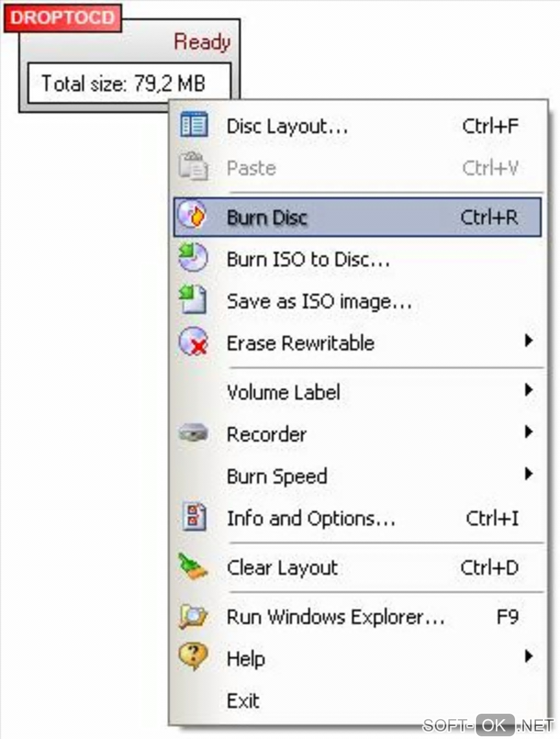The width and height of the screenshot is (560, 739).
Task: Click the Save as ISO image icon
Action: pos(193,300)
